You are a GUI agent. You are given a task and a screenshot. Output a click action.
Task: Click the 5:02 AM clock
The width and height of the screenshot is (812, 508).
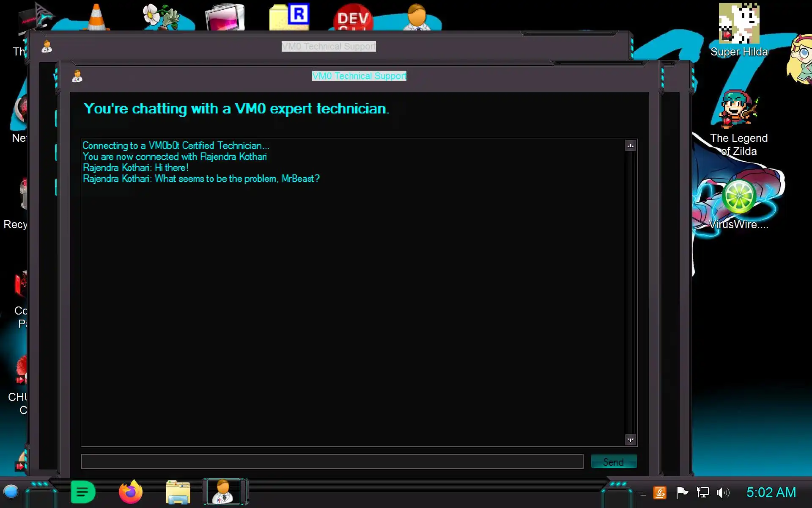coord(771,492)
